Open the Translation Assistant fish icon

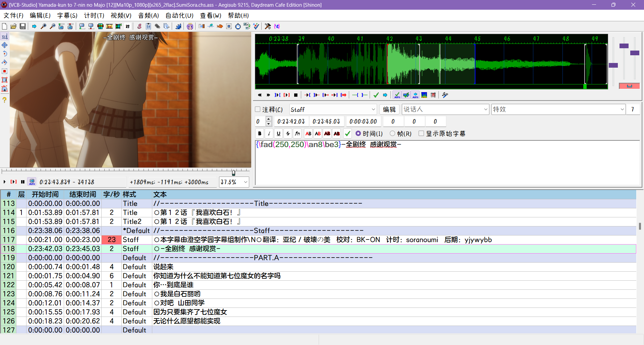[x=220, y=26]
